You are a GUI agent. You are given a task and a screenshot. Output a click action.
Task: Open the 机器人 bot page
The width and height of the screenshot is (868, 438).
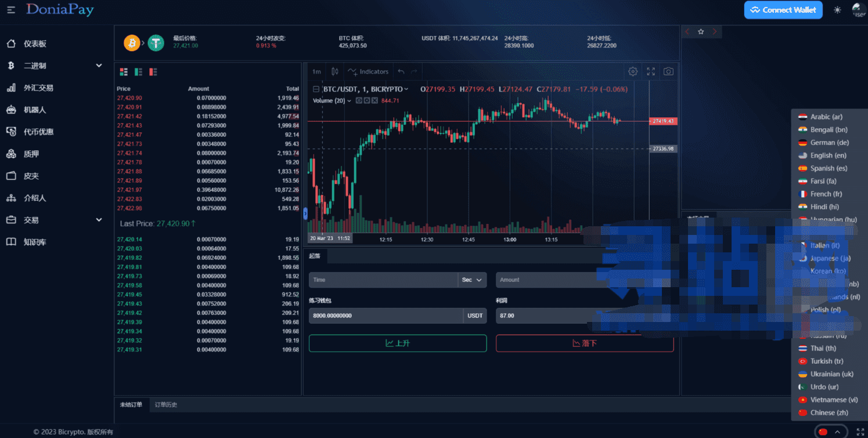point(35,110)
